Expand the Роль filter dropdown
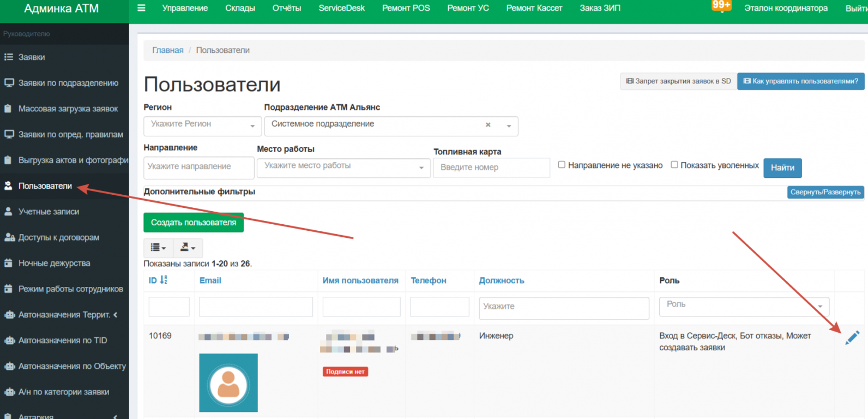Screen dimensions: 868x419 tap(744, 306)
